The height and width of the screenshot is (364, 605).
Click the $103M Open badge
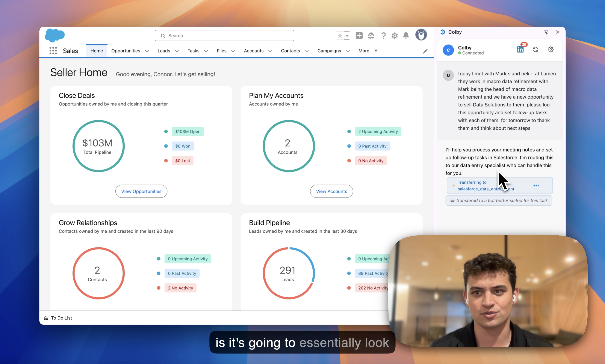click(188, 131)
